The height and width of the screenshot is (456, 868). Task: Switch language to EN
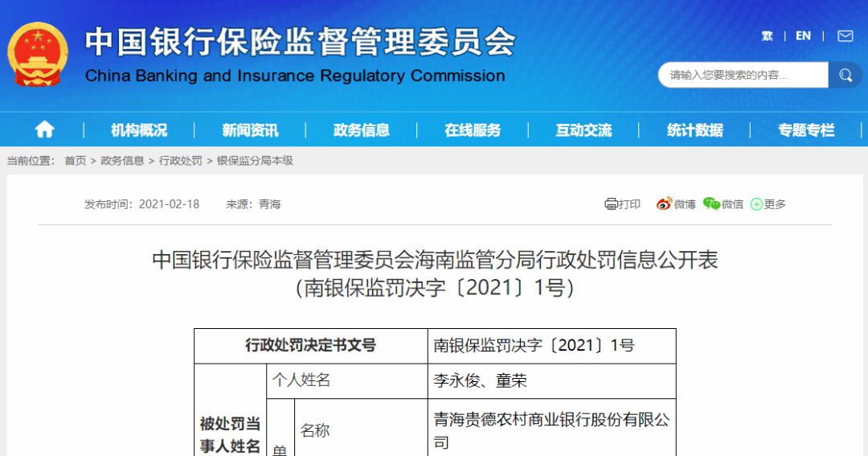(x=803, y=36)
